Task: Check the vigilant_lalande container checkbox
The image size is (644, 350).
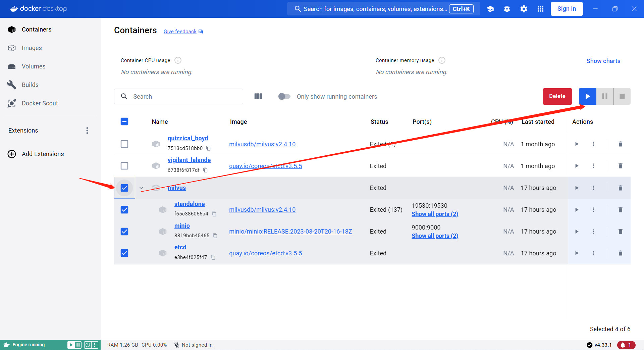Action: point(124,166)
